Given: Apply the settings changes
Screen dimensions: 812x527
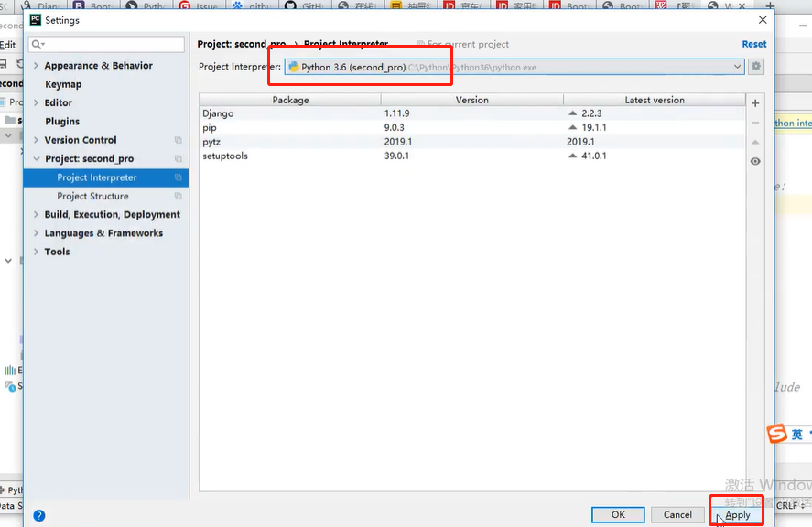Looking at the screenshot, I should pos(737,515).
